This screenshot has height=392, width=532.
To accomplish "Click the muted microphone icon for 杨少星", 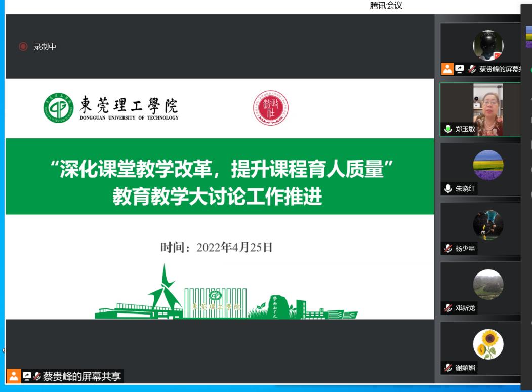I will point(448,248).
